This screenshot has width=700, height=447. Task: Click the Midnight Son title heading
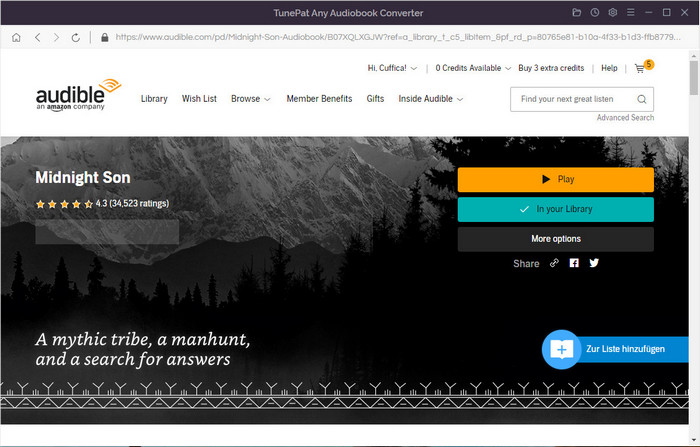[x=83, y=177]
